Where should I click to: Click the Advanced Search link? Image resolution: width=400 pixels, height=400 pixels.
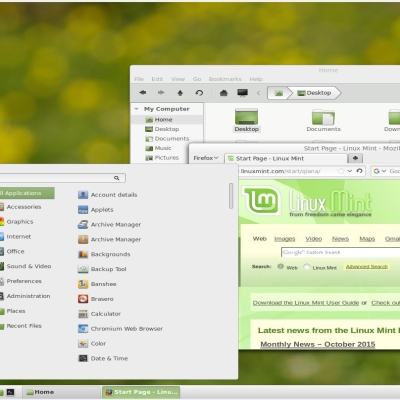click(x=367, y=267)
